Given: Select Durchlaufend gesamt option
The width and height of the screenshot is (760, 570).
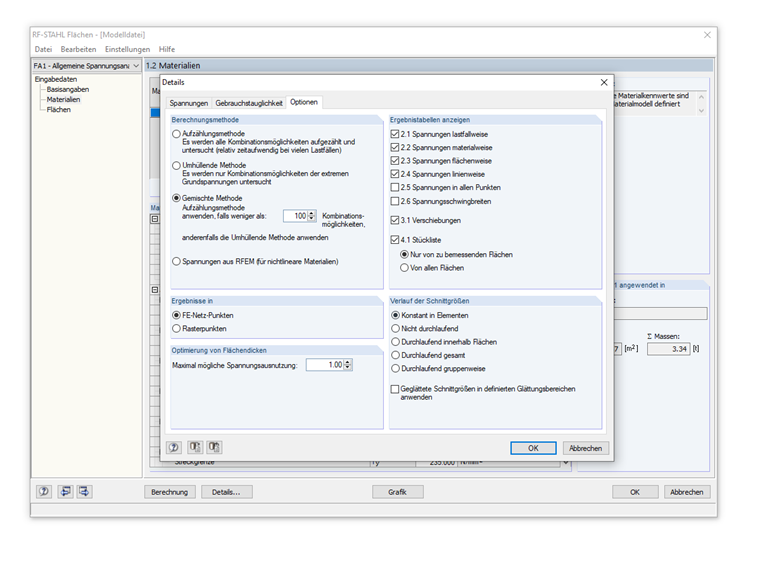Looking at the screenshot, I should (x=396, y=355).
